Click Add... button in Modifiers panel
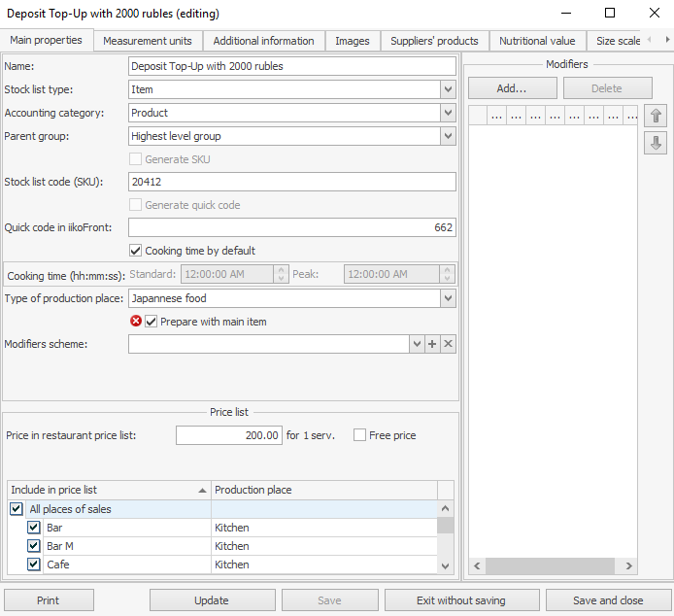The width and height of the screenshot is (674, 616). coord(512,88)
